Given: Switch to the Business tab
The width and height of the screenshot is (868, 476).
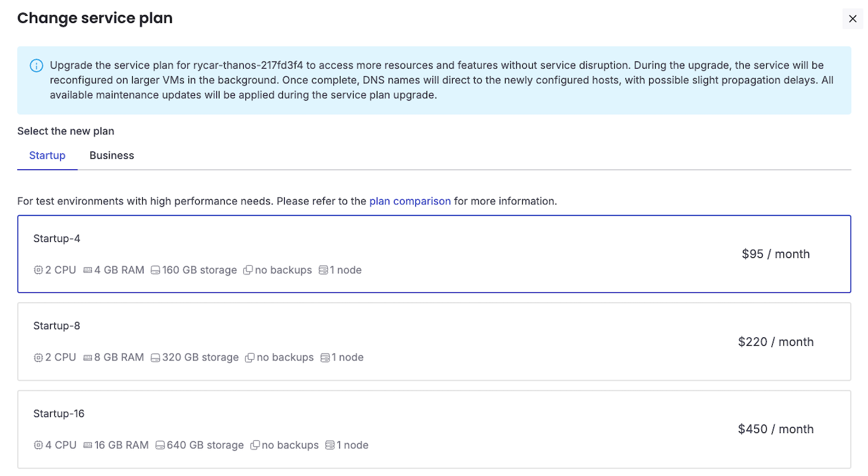Looking at the screenshot, I should 112,155.
